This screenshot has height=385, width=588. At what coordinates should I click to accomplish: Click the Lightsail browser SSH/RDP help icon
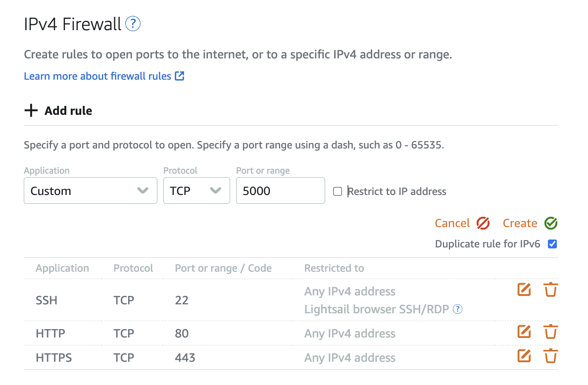point(458,309)
